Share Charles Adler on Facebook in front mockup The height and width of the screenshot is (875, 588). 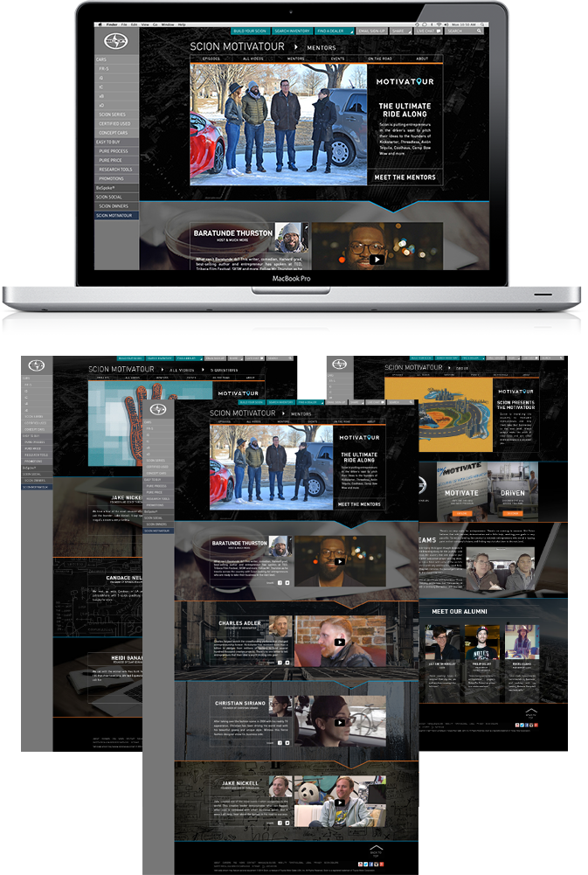[280, 663]
